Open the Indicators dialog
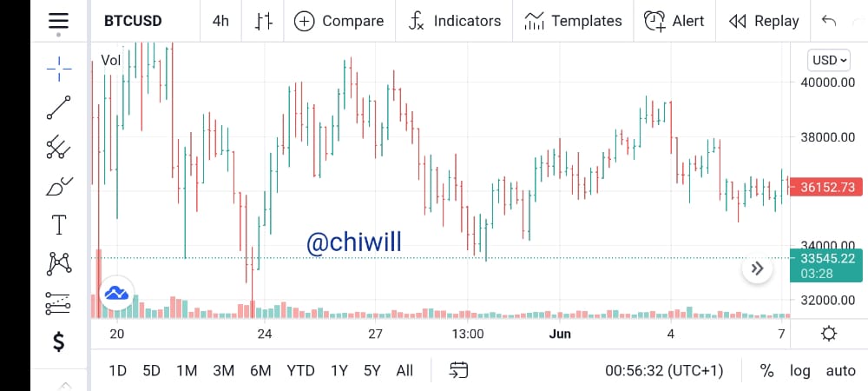The image size is (868, 391). [x=454, y=21]
